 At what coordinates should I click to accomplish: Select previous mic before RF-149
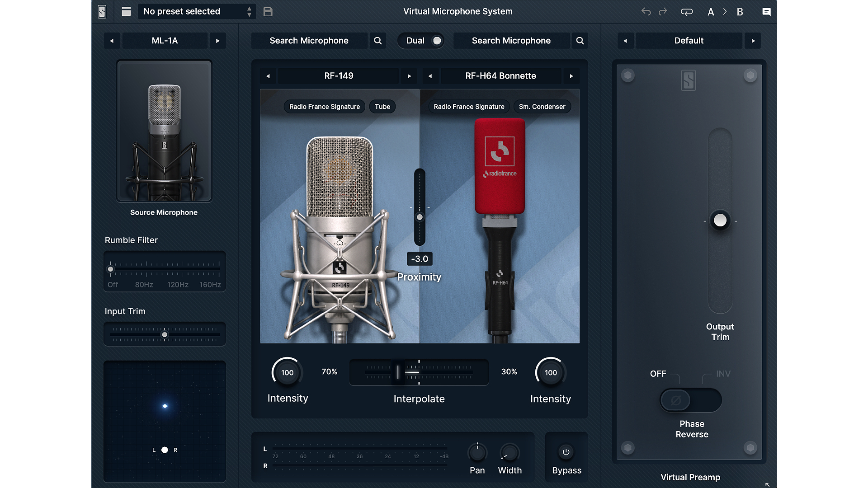pyautogui.click(x=268, y=76)
